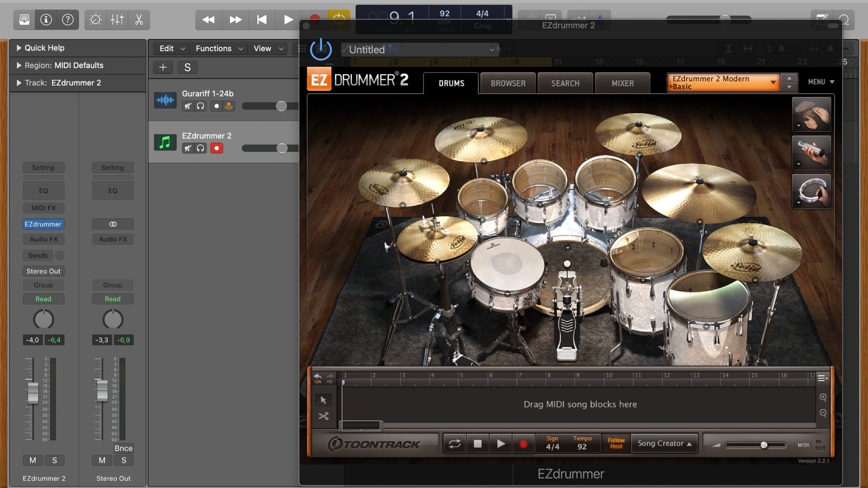Open the Mixer faders icon in toolbar
868x488 pixels.
117,20
